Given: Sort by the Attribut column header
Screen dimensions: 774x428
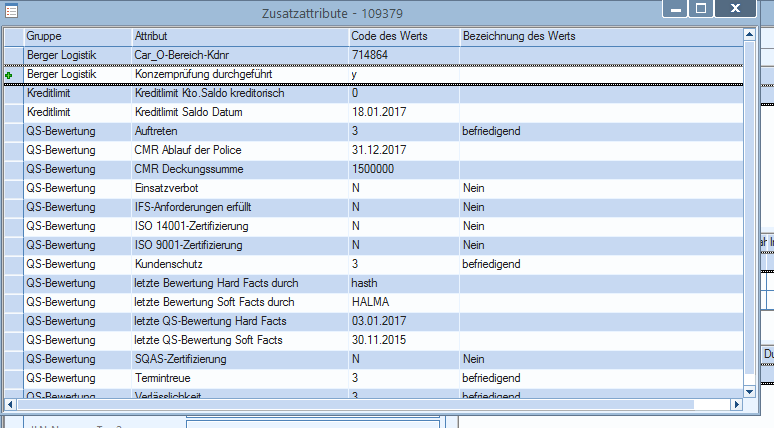Looking at the screenshot, I should (x=240, y=36).
